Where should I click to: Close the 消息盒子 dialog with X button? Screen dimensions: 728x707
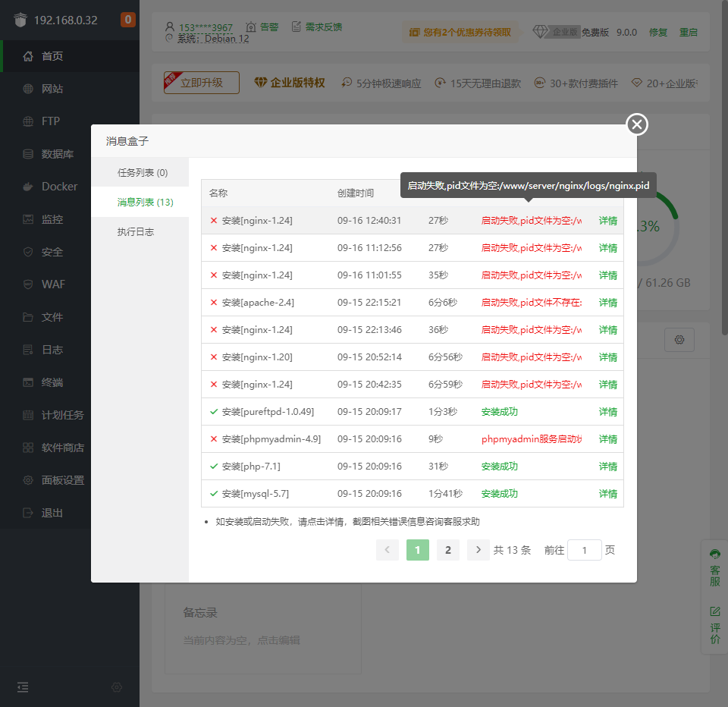pos(637,124)
